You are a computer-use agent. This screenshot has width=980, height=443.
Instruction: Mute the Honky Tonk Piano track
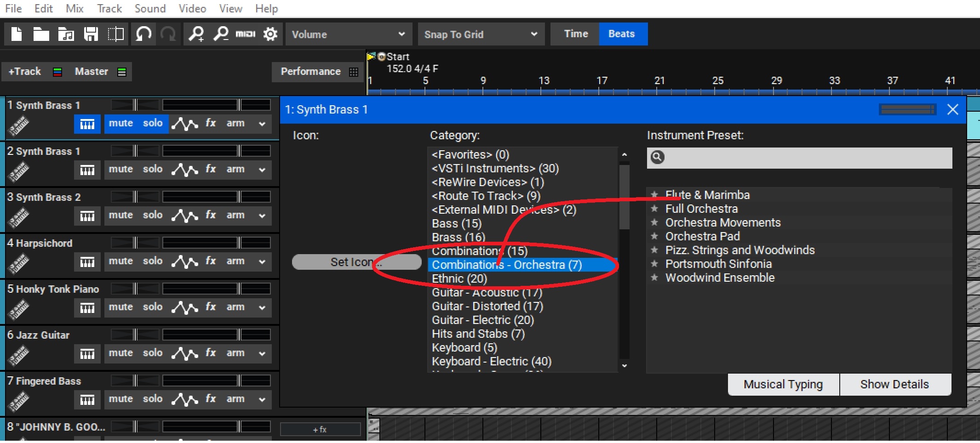120,307
